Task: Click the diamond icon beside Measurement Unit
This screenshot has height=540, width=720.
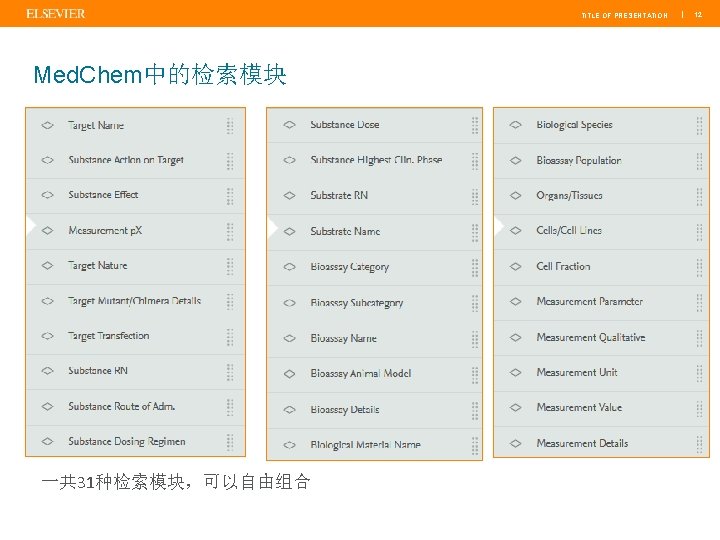Action: tap(516, 372)
